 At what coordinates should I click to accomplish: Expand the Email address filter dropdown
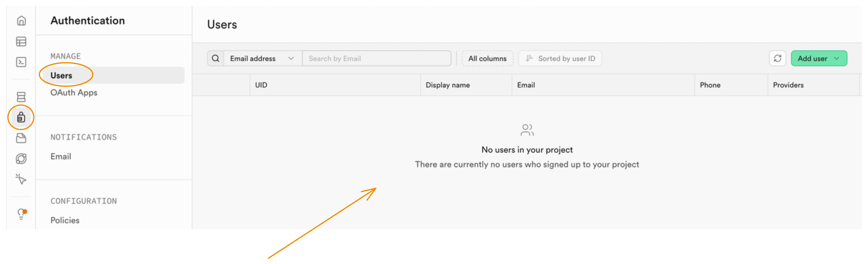click(x=262, y=59)
